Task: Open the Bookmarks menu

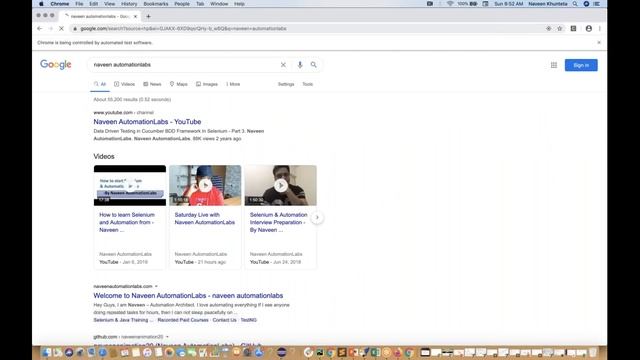Action: tap(156, 4)
